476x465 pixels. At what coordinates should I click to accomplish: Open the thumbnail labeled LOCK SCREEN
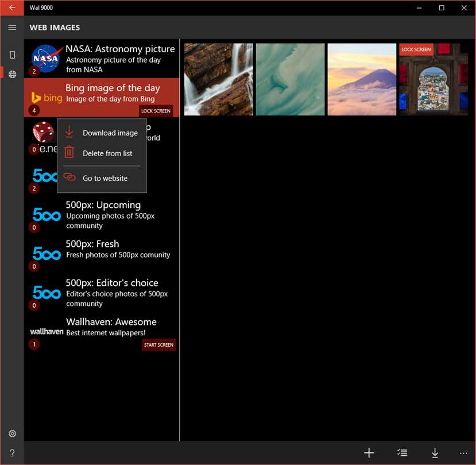(x=434, y=80)
